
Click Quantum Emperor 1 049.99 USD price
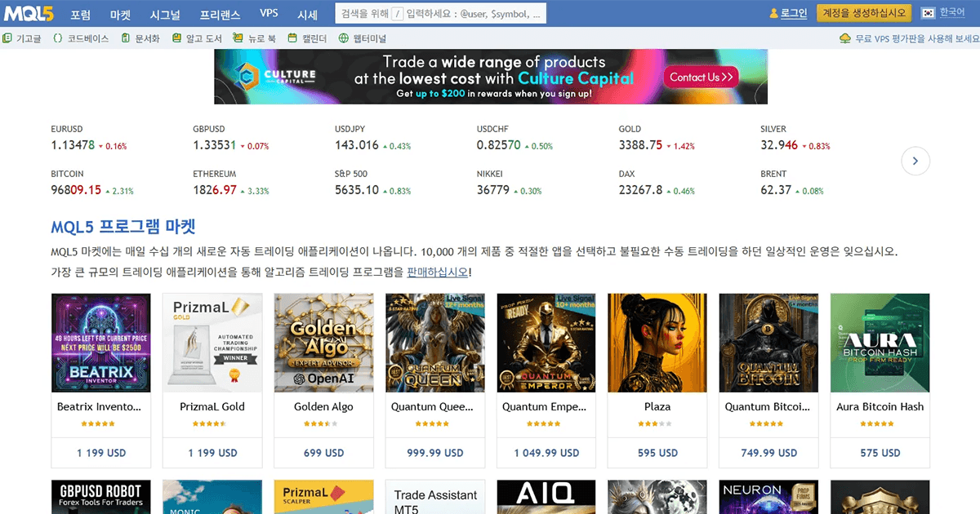[x=546, y=453]
